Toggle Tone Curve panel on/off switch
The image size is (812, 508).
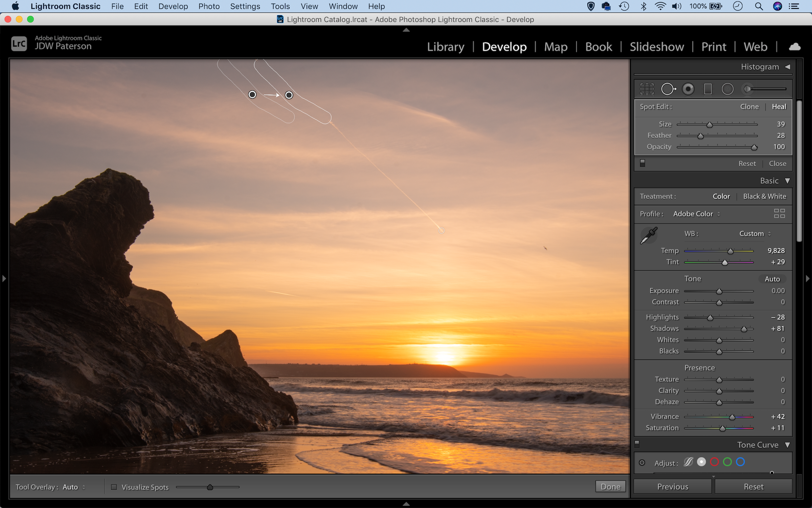click(637, 444)
